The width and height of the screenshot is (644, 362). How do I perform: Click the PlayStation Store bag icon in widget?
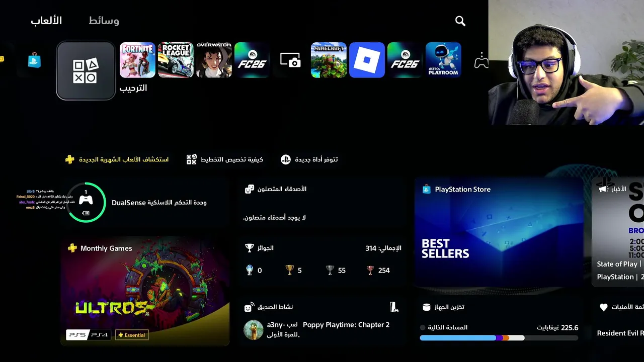[x=427, y=189]
